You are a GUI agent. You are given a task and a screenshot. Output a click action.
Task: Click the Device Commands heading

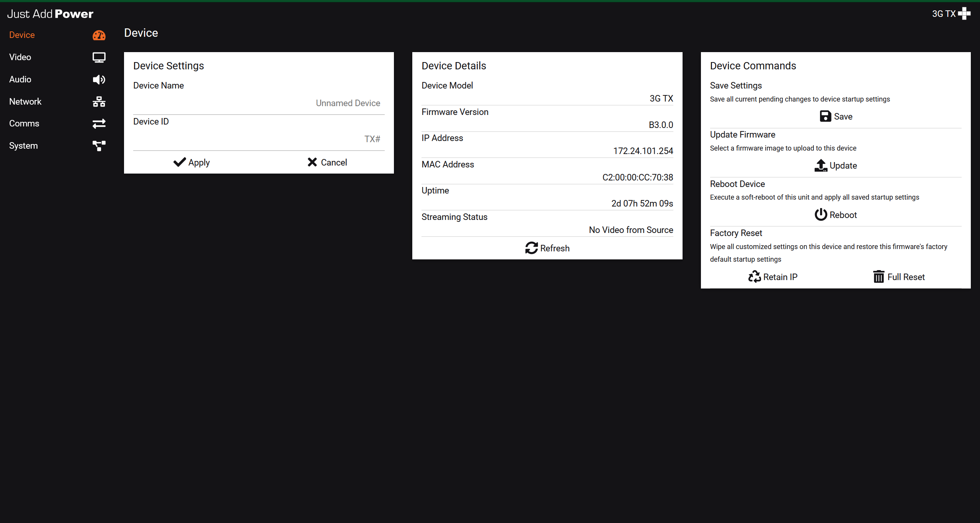point(753,66)
